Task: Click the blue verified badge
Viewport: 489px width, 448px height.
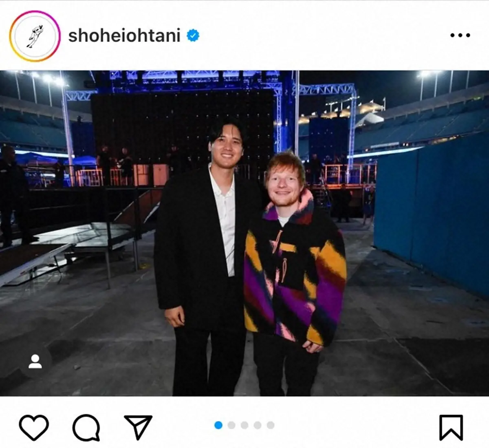Action: tap(193, 35)
